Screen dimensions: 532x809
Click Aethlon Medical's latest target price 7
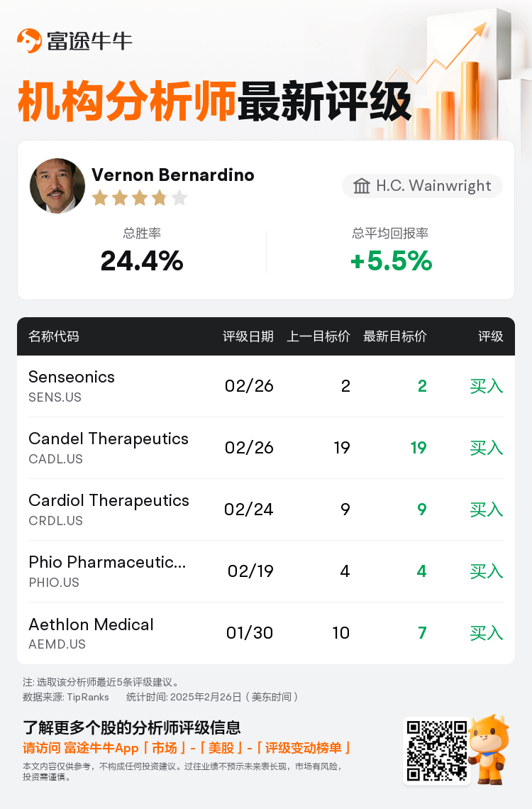[422, 632]
